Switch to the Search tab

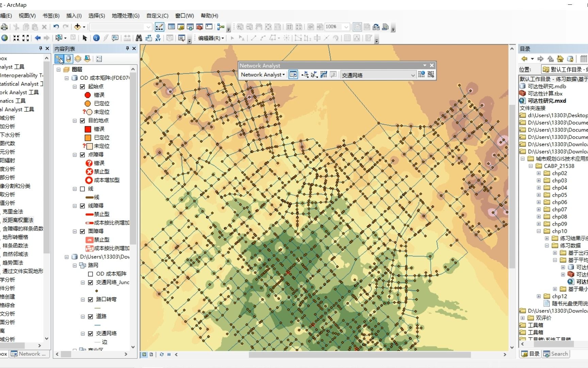[556, 354]
